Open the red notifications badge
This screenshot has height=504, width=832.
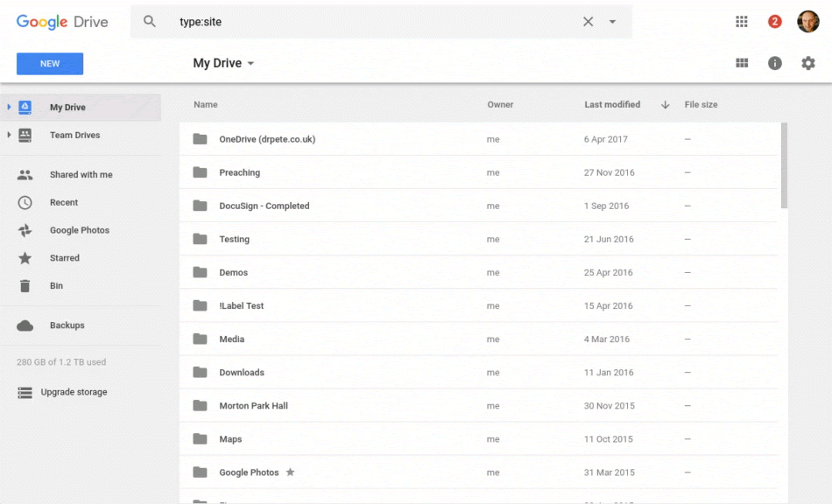775,22
